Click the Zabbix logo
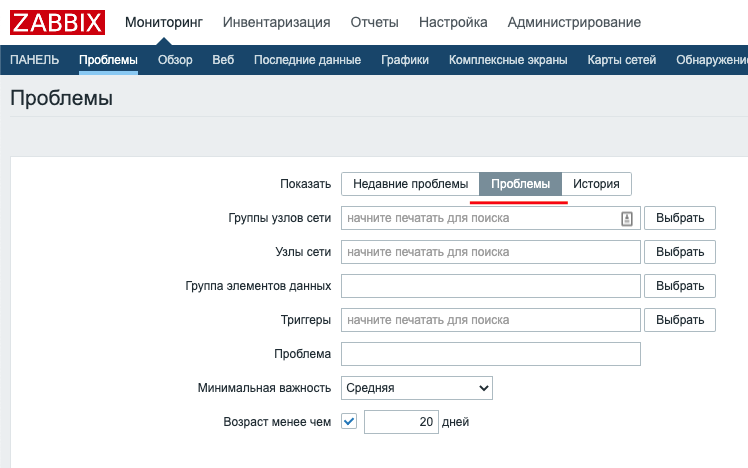Image resolution: width=748 pixels, height=468 pixels. point(58,22)
